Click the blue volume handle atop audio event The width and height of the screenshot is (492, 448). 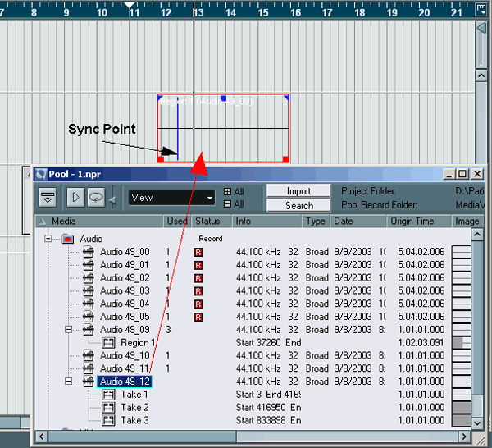pos(223,98)
